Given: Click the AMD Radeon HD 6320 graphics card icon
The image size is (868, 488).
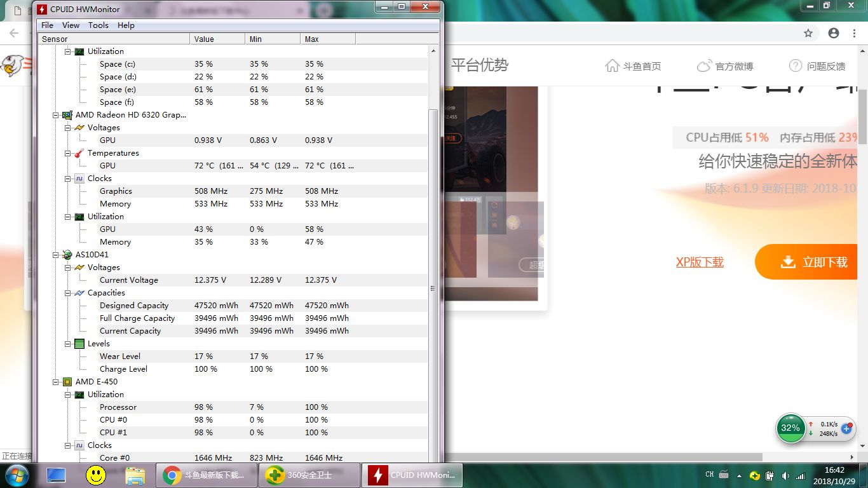Looking at the screenshot, I should click(x=67, y=115).
